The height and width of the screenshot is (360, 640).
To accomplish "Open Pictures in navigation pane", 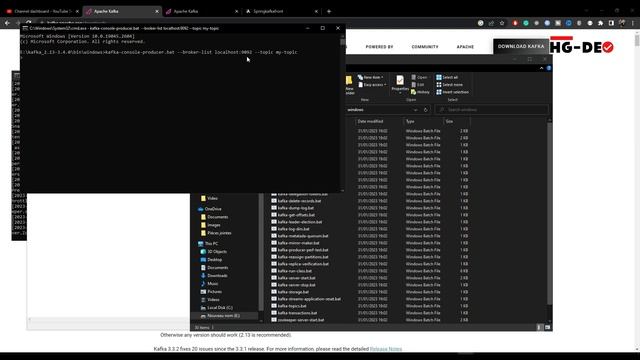I will click(211, 292).
